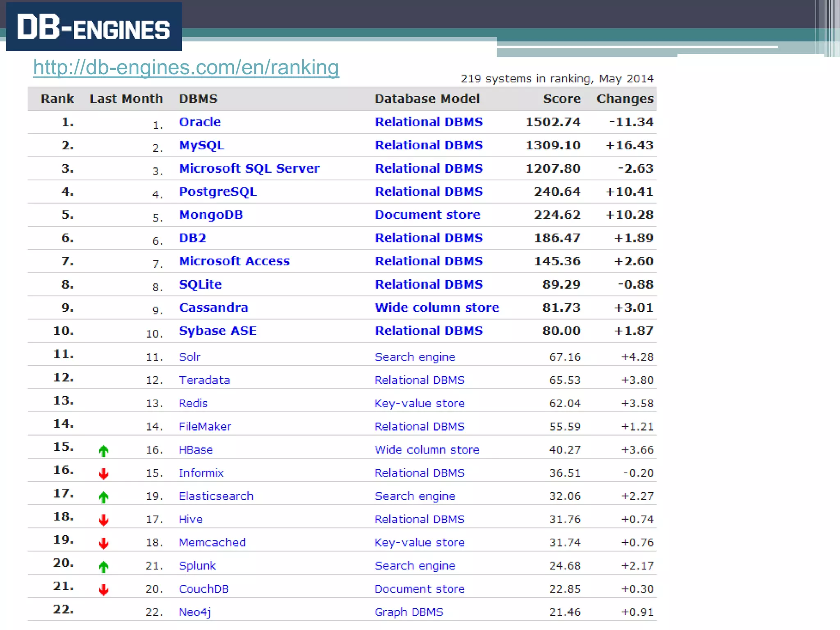Click the red down arrow beside Informix

(103, 474)
